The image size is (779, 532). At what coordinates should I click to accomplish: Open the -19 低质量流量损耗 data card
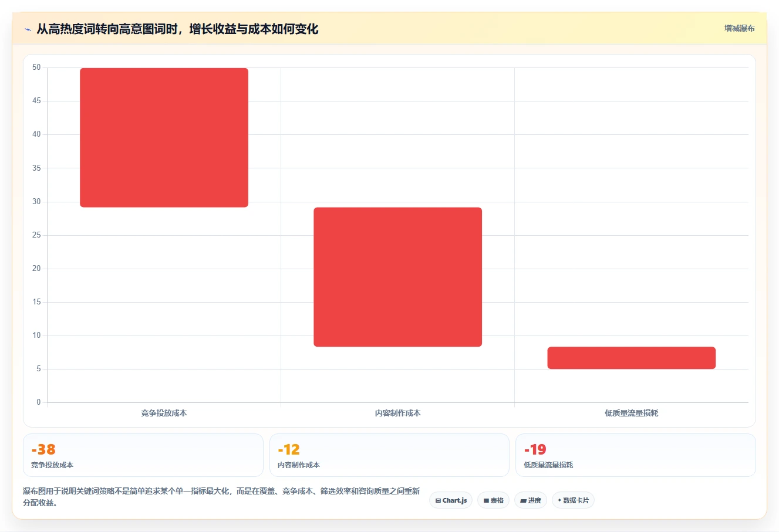coord(635,455)
